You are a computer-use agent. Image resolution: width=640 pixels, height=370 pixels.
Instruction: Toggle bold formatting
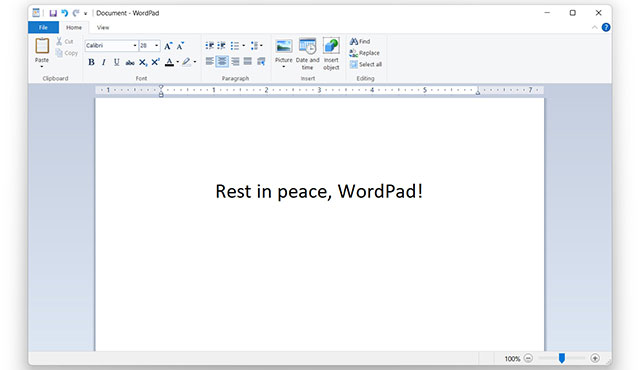point(91,62)
